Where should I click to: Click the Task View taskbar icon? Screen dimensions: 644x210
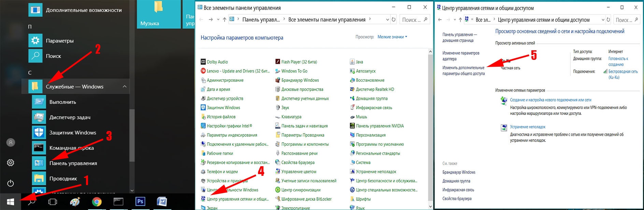point(53,202)
